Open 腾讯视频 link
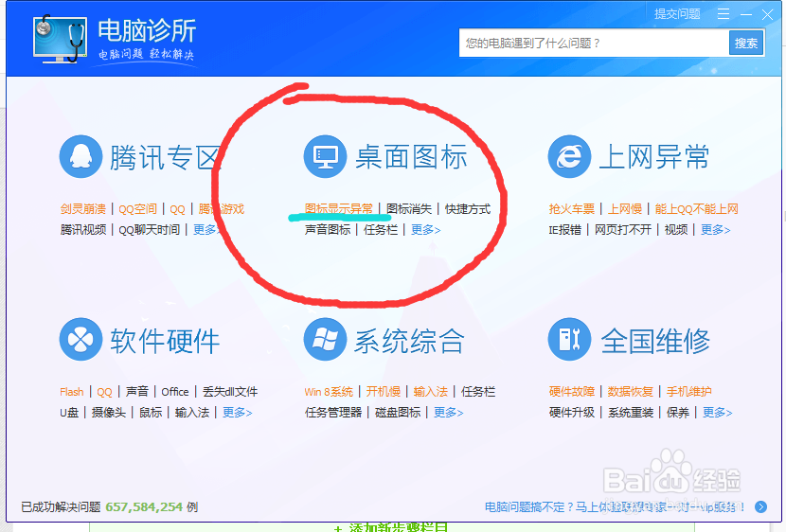Image resolution: width=786 pixels, height=532 pixels. point(83,229)
